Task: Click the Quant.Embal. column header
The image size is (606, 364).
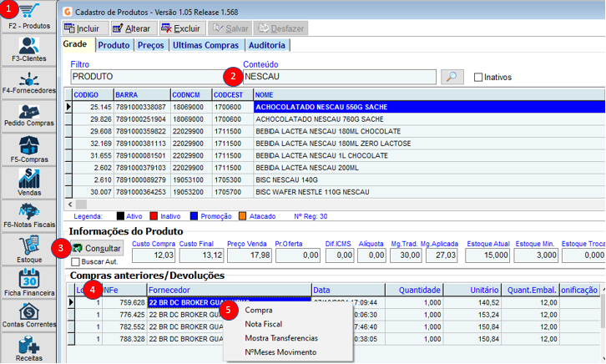Action: coord(531,290)
